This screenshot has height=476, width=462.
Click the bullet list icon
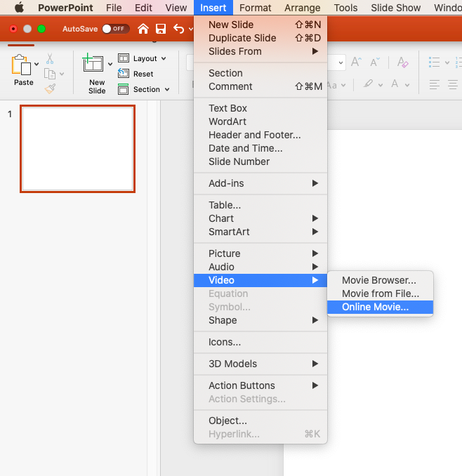(x=435, y=62)
